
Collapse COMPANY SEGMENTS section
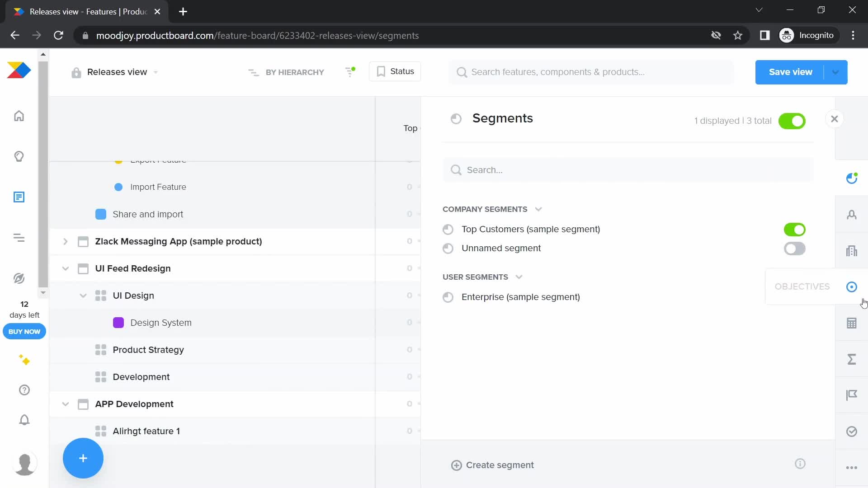pos(538,209)
